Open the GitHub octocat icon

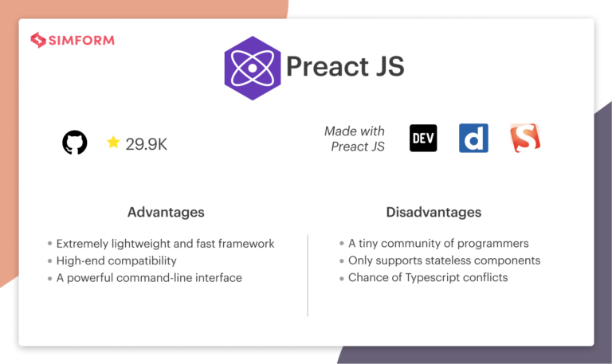(75, 143)
